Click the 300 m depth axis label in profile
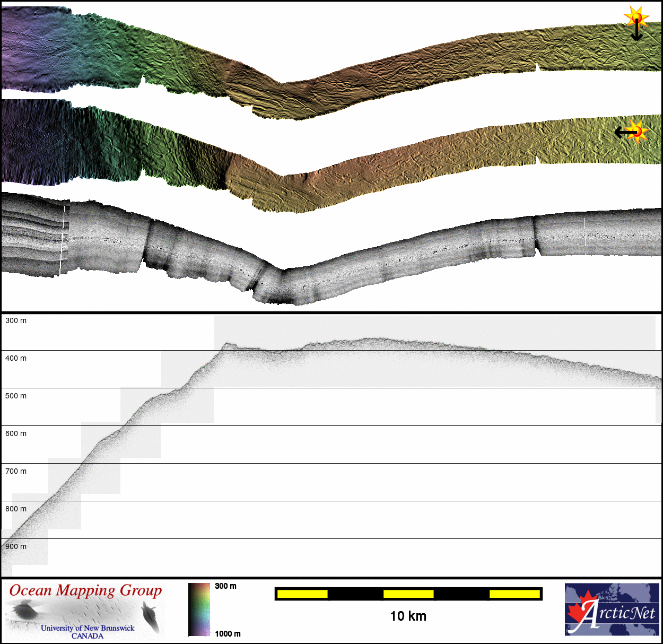Screen dimensions: 663x644 click(16, 321)
